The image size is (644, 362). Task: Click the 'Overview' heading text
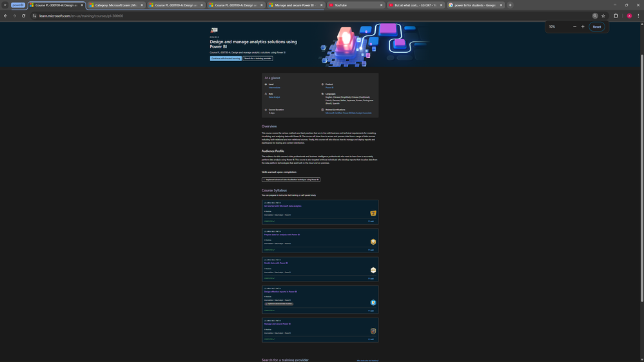269,126
